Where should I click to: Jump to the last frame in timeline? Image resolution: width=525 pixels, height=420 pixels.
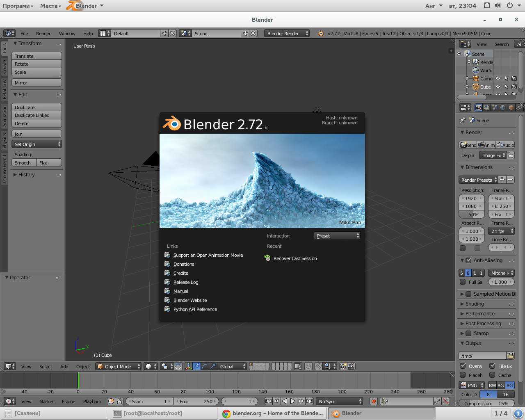coord(310,401)
